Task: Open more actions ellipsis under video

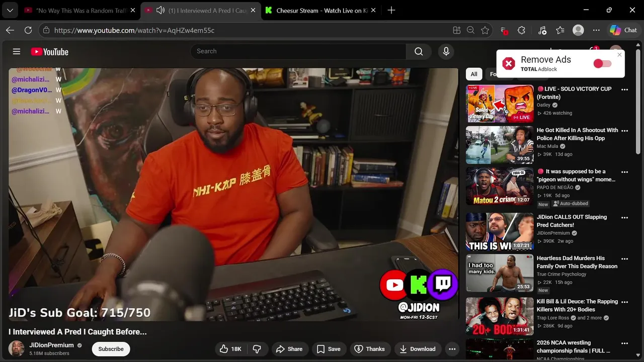Action: tap(452, 349)
